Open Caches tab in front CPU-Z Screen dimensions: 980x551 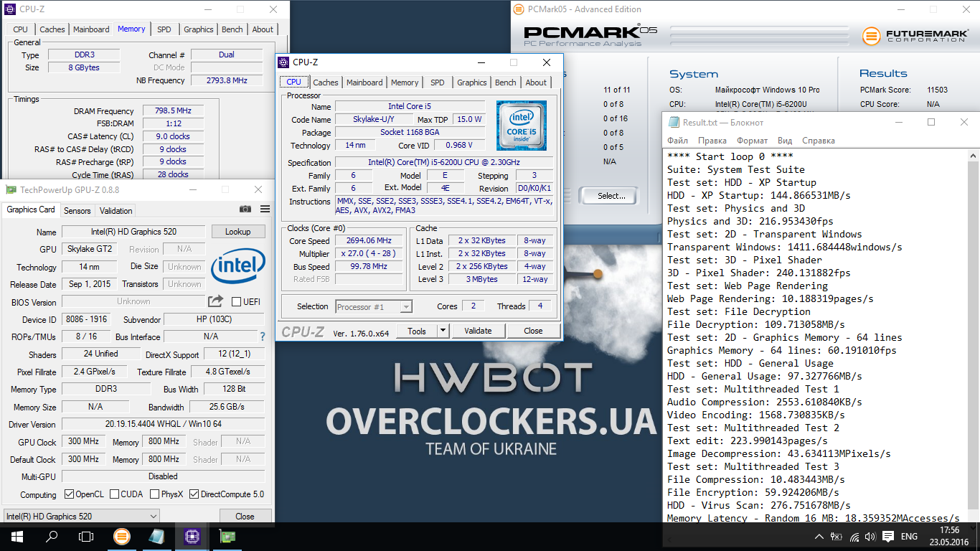coord(326,83)
